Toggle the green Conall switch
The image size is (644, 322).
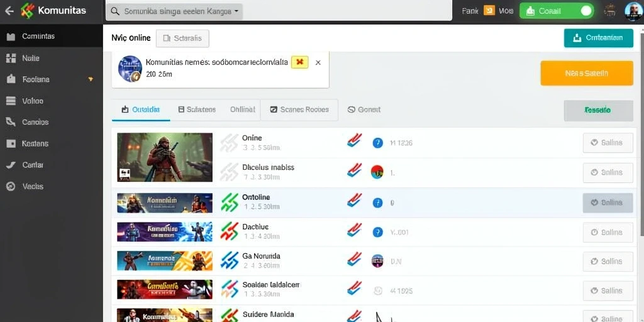(x=587, y=11)
